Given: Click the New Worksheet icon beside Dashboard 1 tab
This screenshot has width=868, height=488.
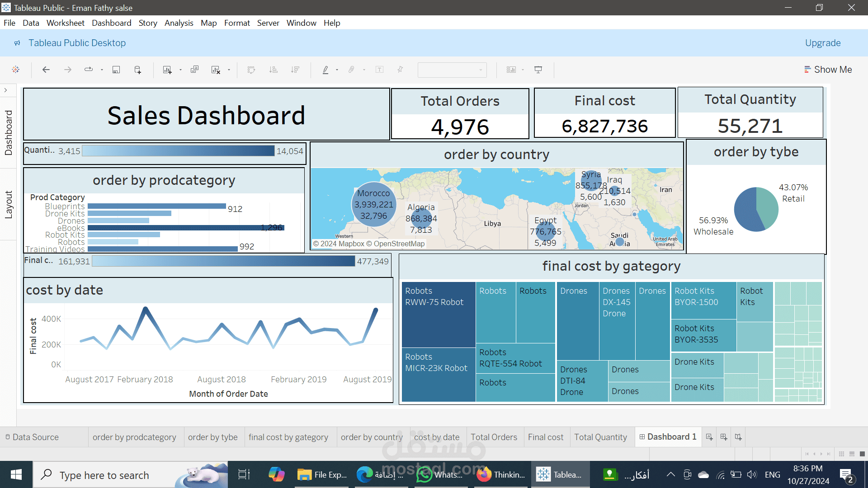Looking at the screenshot, I should click(709, 437).
